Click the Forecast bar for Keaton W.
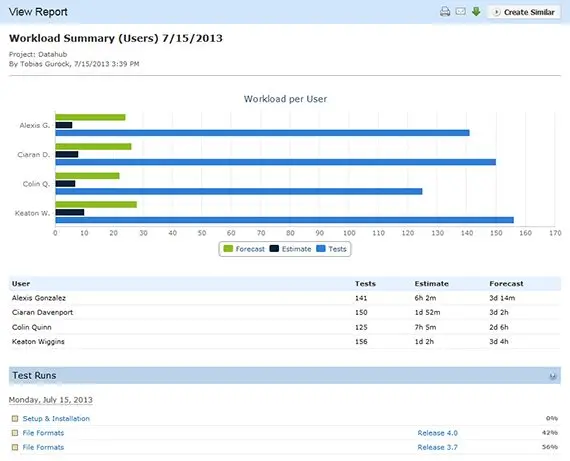Image resolution: width=570 pixels, height=461 pixels. pyautogui.click(x=96, y=205)
